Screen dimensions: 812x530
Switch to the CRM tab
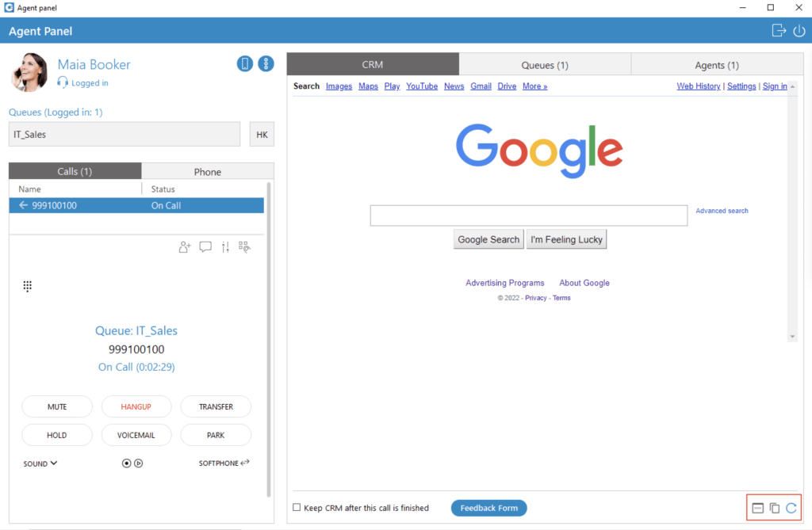tap(373, 65)
